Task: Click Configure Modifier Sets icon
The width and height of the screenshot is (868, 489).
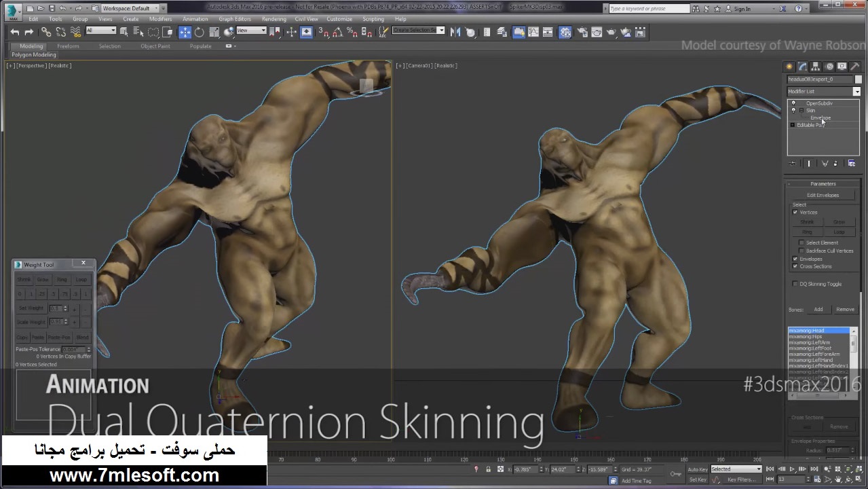Action: point(852,163)
